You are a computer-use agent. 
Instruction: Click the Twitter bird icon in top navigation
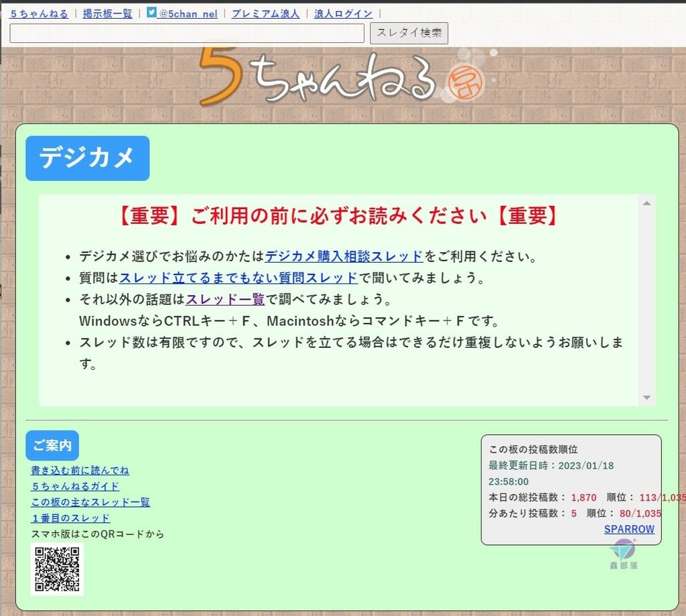(x=151, y=12)
